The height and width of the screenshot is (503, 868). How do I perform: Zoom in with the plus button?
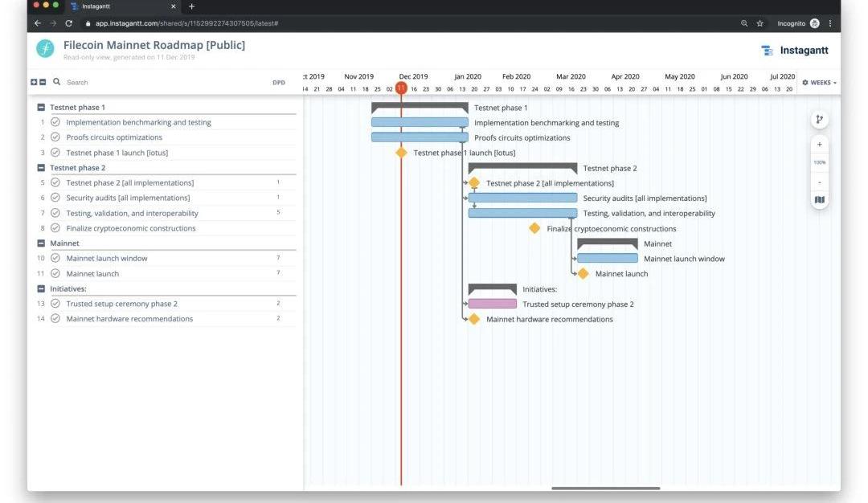(819, 145)
